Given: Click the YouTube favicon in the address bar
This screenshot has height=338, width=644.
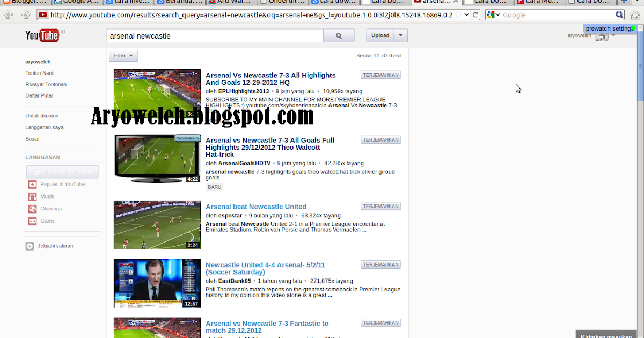Looking at the screenshot, I should click(x=43, y=14).
